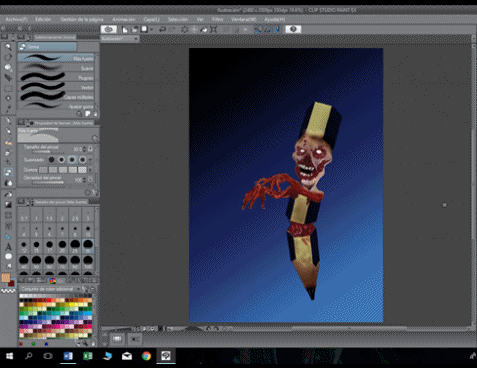
Task: Pick the bright red swatch in color set
Action: 48,300
